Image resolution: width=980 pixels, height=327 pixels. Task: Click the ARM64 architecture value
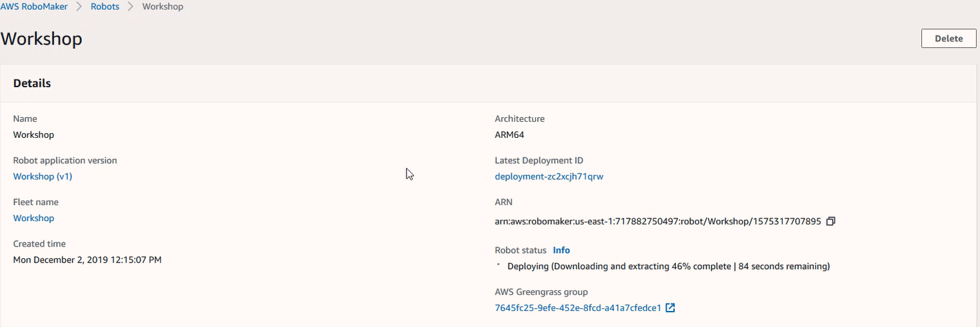tap(509, 135)
